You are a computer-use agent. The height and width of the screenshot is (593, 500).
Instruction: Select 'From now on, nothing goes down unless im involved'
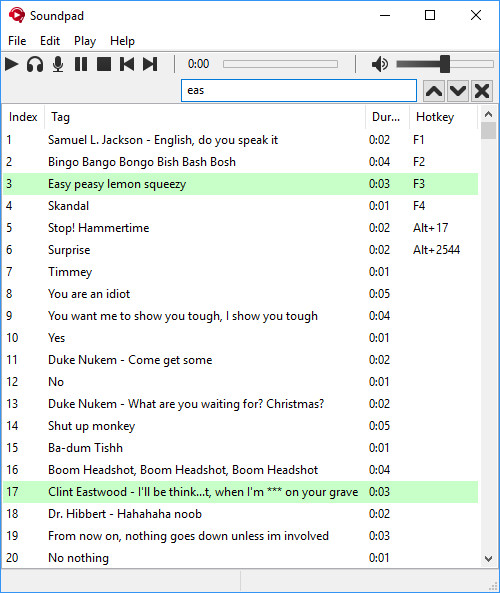[241, 536]
